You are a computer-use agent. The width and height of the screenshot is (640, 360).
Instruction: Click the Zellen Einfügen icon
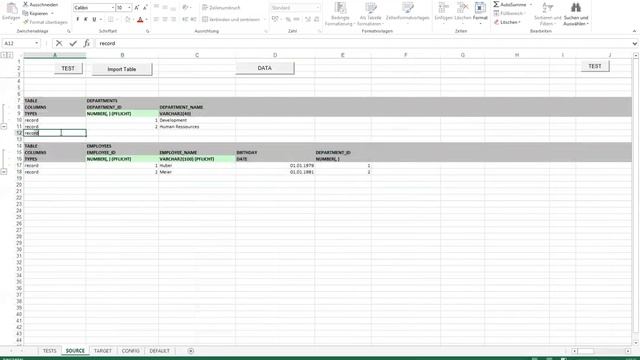tap(443, 8)
